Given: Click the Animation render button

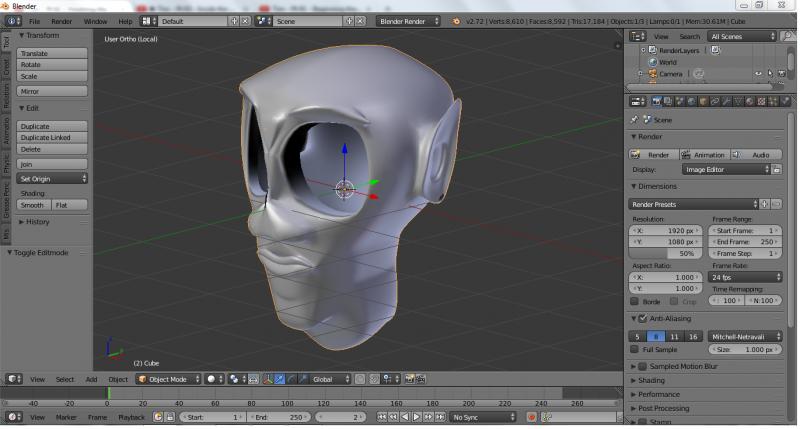Looking at the screenshot, I should point(702,155).
